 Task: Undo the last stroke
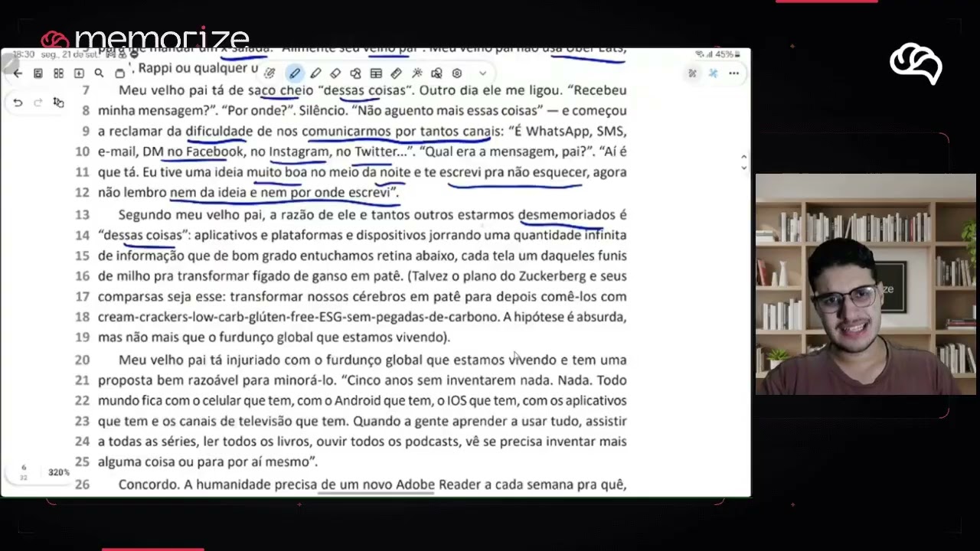tap(18, 103)
